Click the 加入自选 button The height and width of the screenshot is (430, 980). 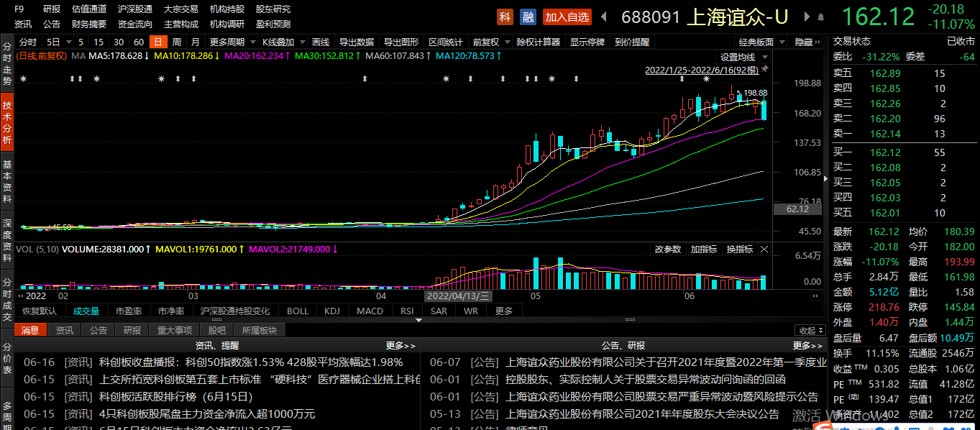pos(567,17)
